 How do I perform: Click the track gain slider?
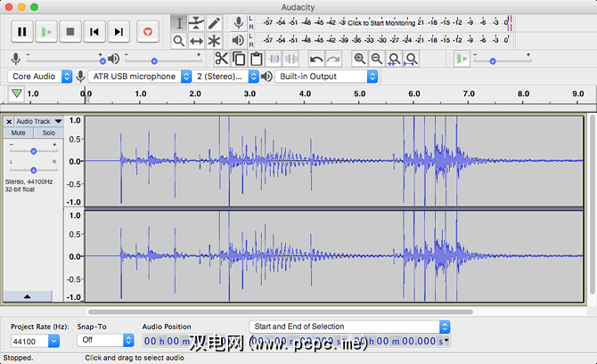click(34, 150)
